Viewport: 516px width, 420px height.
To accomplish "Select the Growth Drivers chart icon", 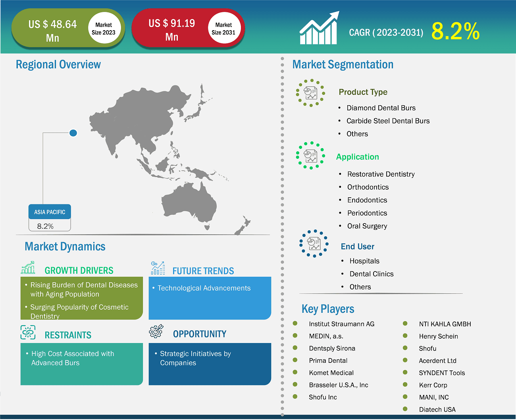I will tap(27, 268).
